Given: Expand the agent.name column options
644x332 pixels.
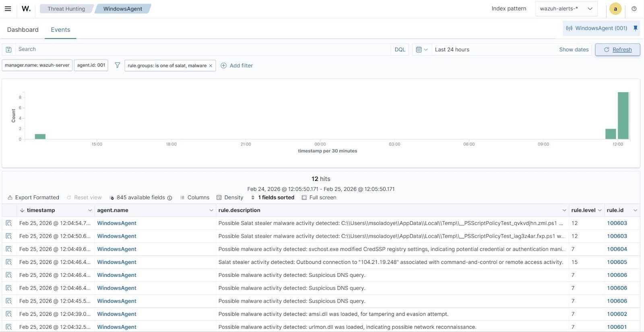Looking at the screenshot, I should point(211,210).
